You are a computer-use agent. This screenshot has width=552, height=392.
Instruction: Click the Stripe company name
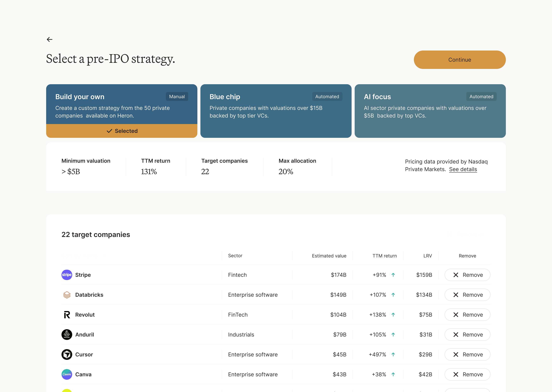point(83,275)
